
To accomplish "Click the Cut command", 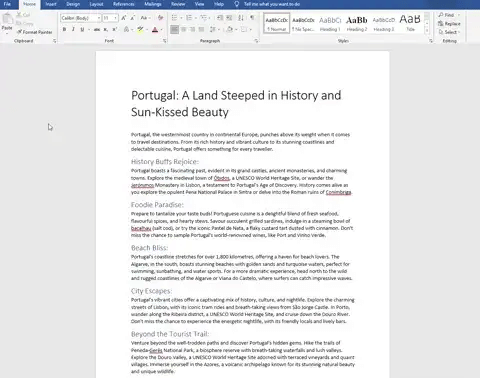I will [23, 15].
